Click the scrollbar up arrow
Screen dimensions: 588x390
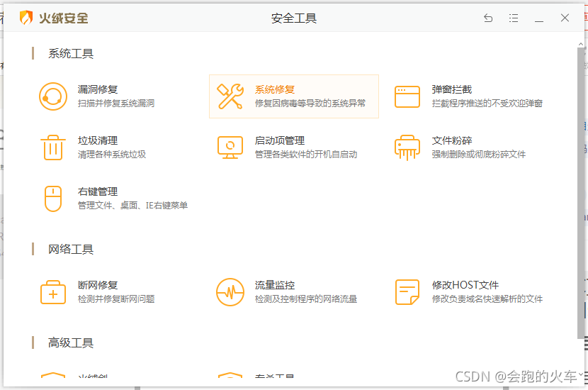(x=580, y=44)
